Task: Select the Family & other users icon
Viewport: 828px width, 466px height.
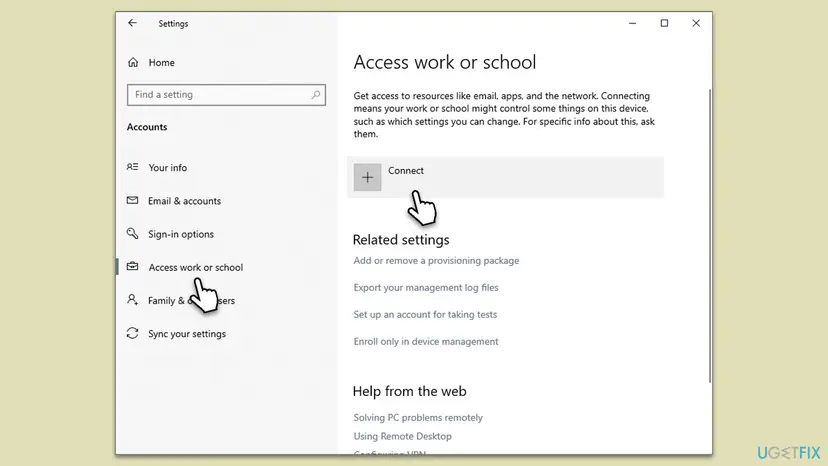Action: [x=133, y=300]
